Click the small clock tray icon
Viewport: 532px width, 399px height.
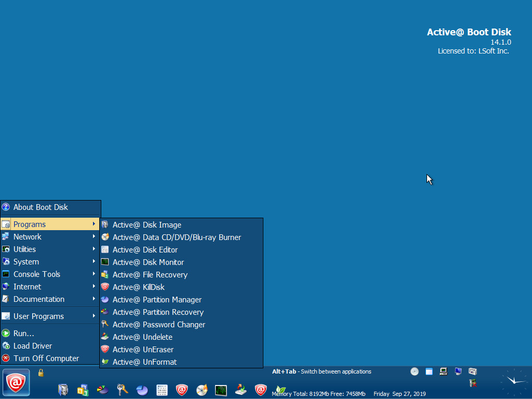pyautogui.click(x=414, y=371)
